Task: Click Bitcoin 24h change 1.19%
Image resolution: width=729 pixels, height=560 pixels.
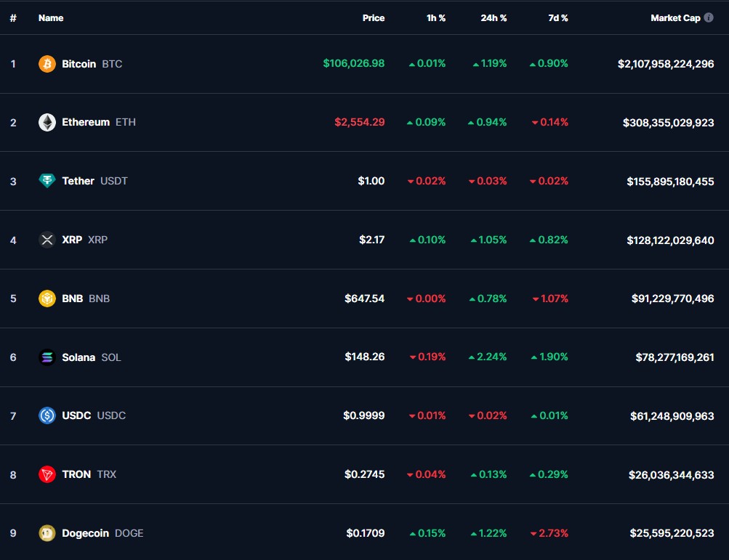Action: [x=490, y=63]
